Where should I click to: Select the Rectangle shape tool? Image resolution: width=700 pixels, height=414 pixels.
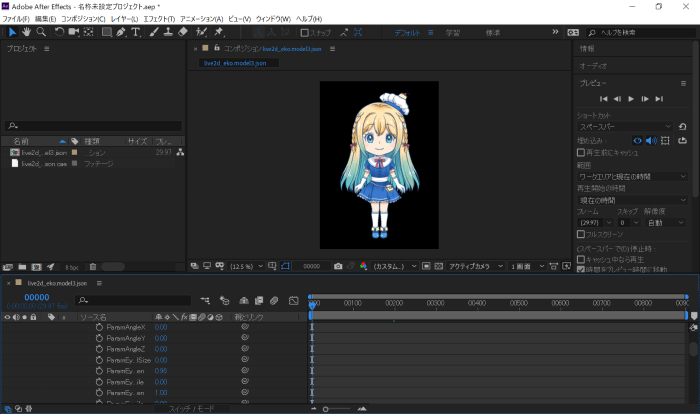pyautogui.click(x=107, y=32)
